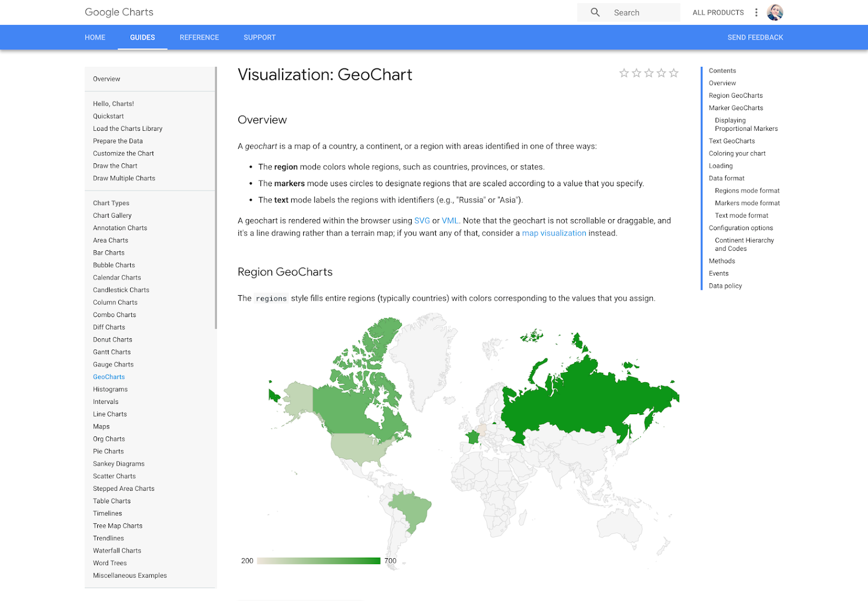The width and height of the screenshot is (868, 601).
Task: Open the SUPPORT tab
Action: coord(259,37)
